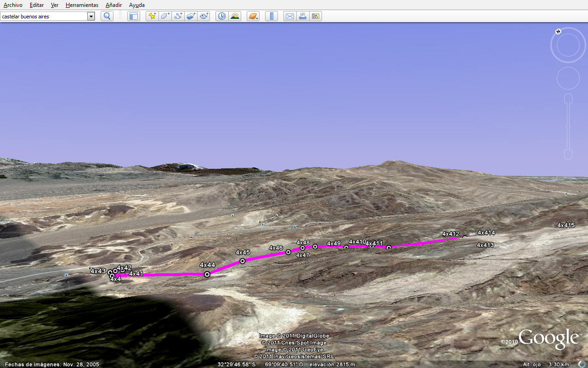
Task: Click the email envelope icon
Action: pyautogui.click(x=289, y=16)
